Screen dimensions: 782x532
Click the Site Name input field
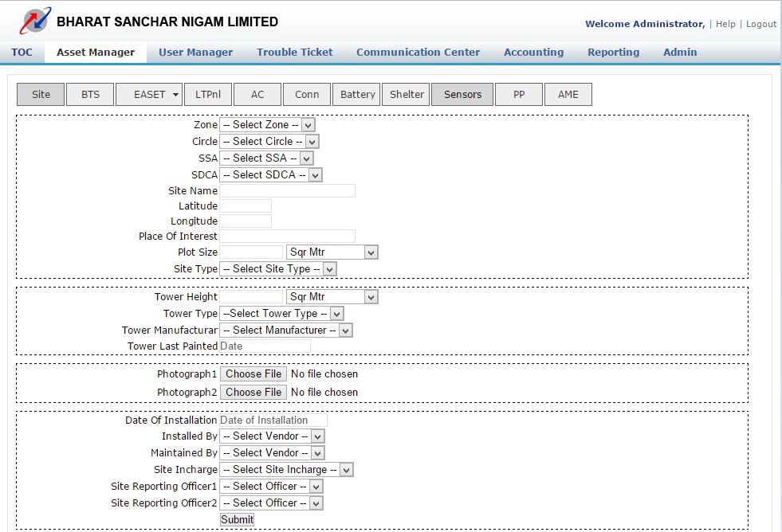pyautogui.click(x=287, y=190)
